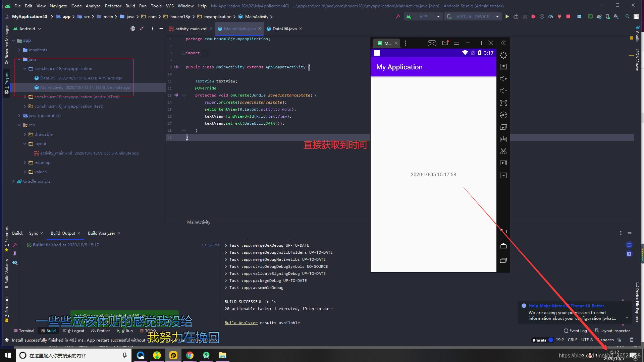This screenshot has width=644, height=362.
Task: Open the APP run configuration dropdown
Action: [423, 16]
